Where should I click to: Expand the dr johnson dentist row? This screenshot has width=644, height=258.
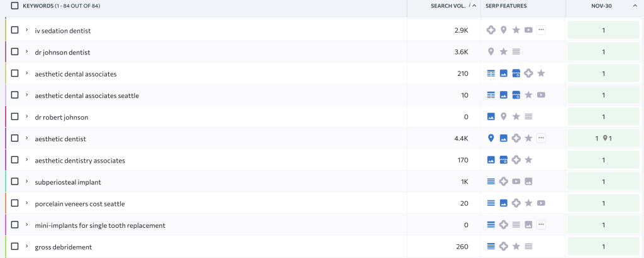[x=27, y=51]
